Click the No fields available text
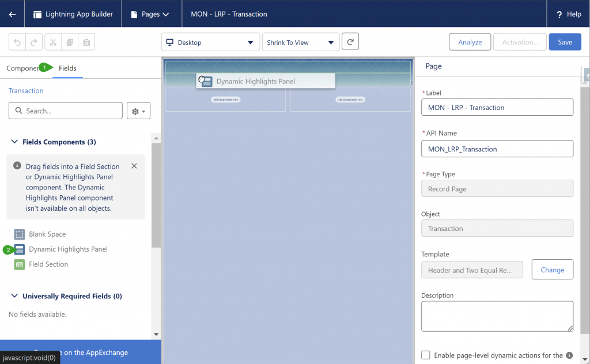Viewport: 590px width, 364px height. pos(37,314)
